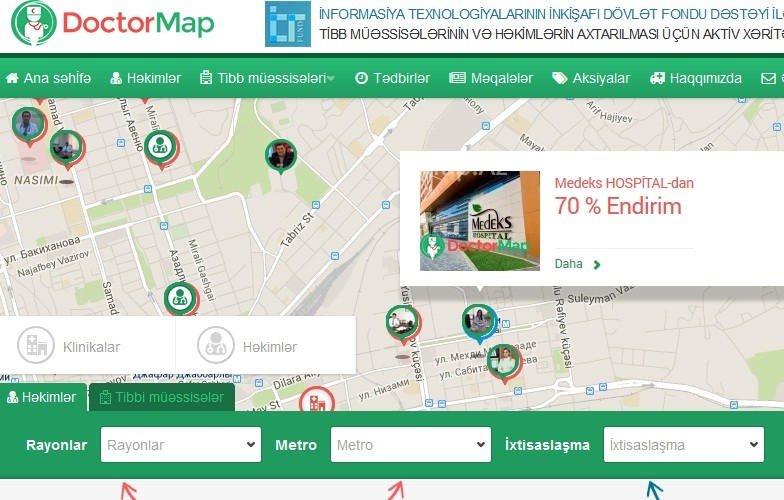Viewport: 784px width, 500px height.
Task: Open the Metro dropdown
Action: (410, 445)
